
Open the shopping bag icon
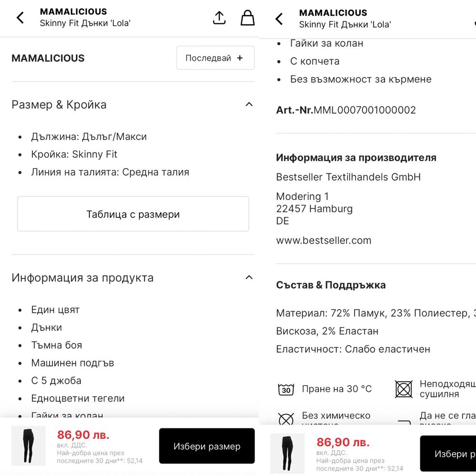[248, 18]
